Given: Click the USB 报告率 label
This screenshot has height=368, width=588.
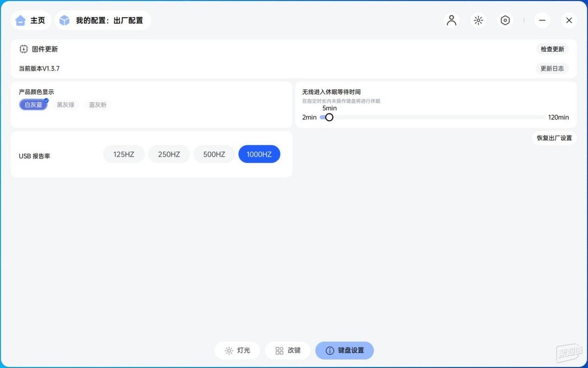Looking at the screenshot, I should point(34,156).
